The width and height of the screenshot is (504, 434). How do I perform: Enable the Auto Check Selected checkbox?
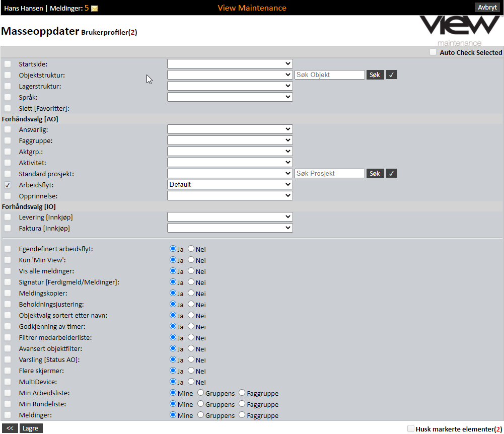pyautogui.click(x=433, y=52)
